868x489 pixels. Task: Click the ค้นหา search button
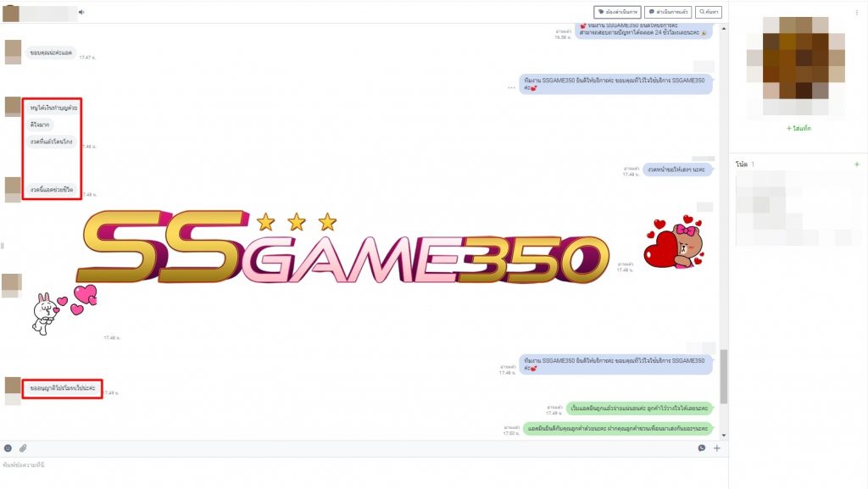[709, 12]
